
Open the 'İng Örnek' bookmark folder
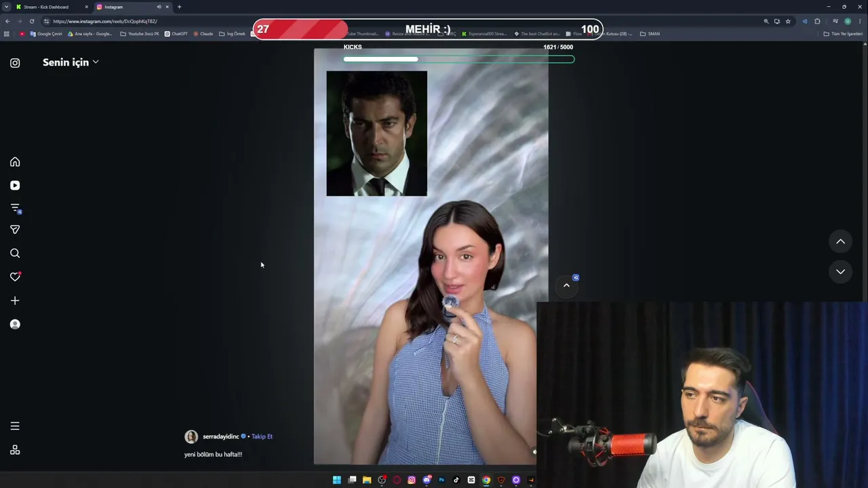[232, 34]
